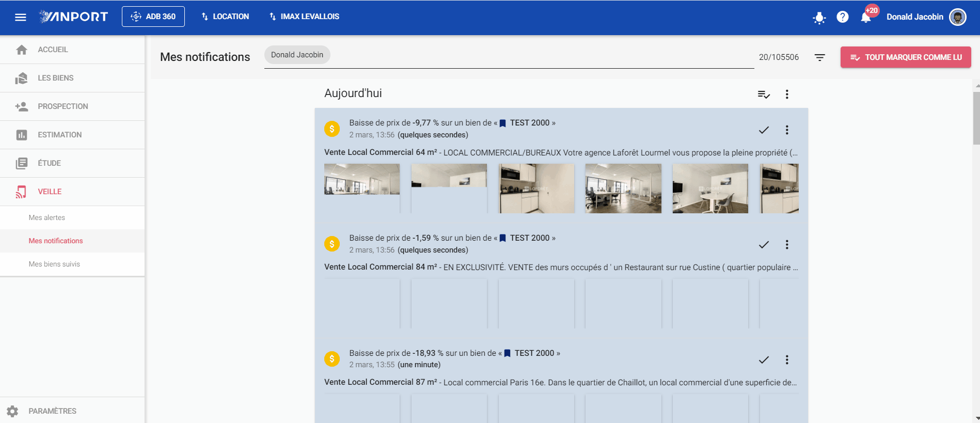Select Mes notifications submenu item

[x=72, y=241]
